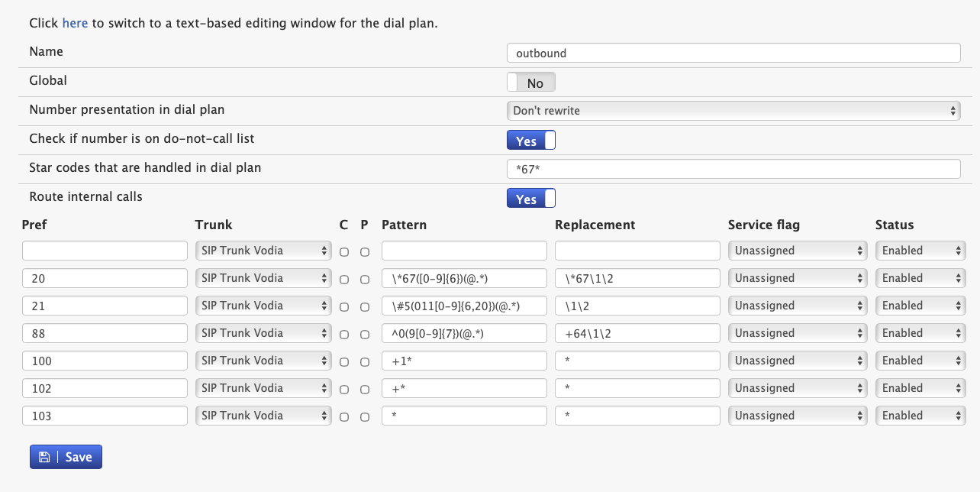The width and height of the screenshot is (980, 492).
Task: Open Status dropdown for Pref 103 row
Action: 920,416
